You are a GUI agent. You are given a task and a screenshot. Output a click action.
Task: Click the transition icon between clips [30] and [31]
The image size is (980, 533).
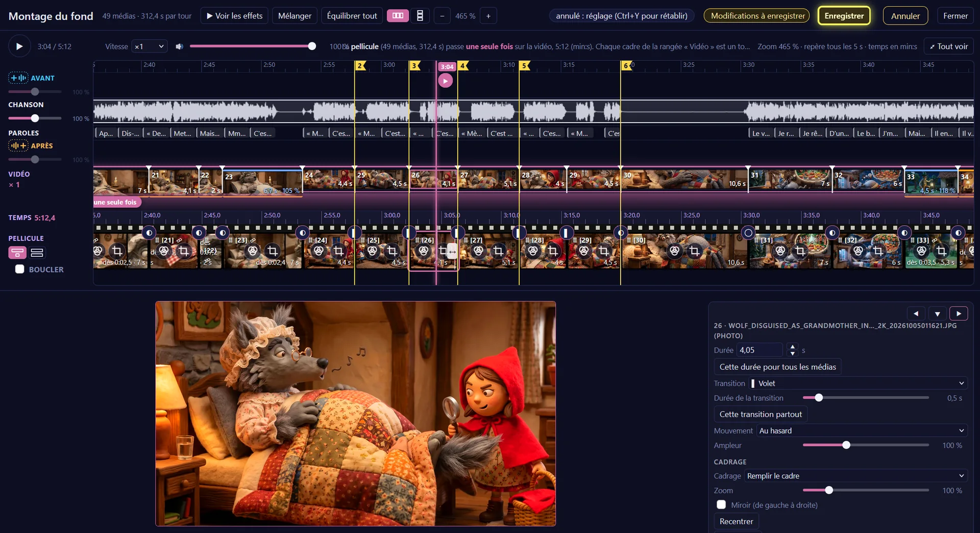748,233
